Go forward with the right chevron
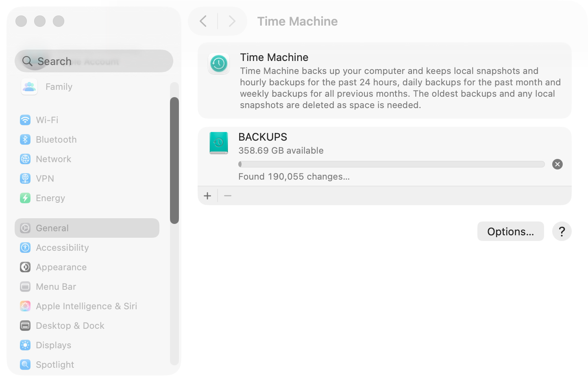 click(232, 21)
